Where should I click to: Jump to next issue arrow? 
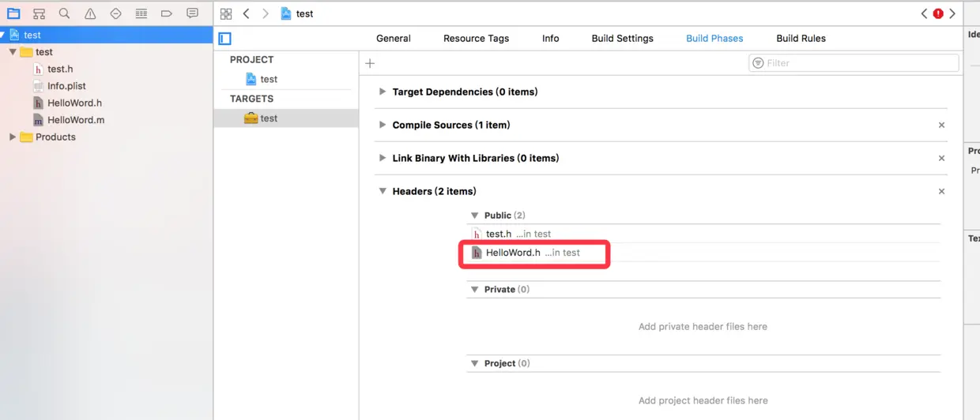[x=952, y=13]
